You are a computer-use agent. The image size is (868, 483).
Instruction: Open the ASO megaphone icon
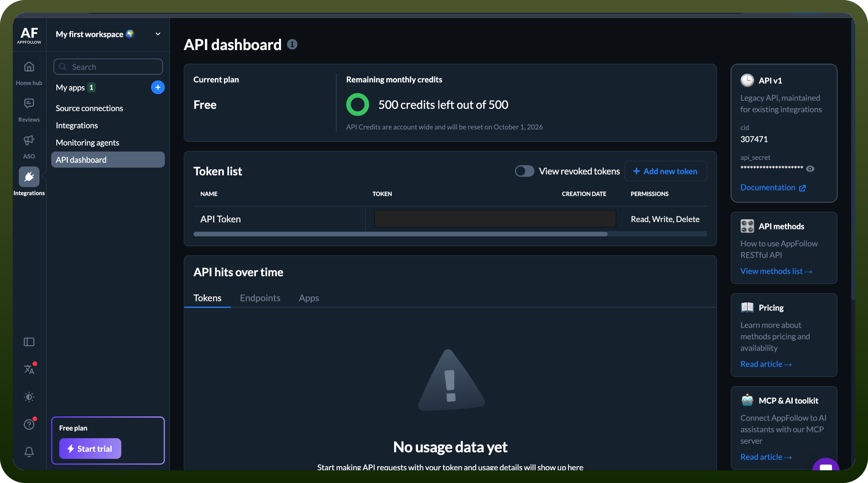point(29,140)
